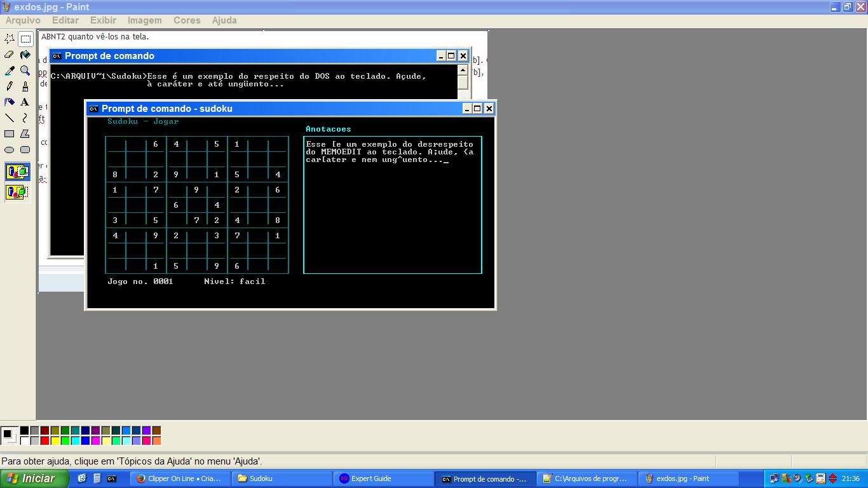The height and width of the screenshot is (488, 868).
Task: Select the Curve tool
Action: pyautogui.click(x=25, y=118)
